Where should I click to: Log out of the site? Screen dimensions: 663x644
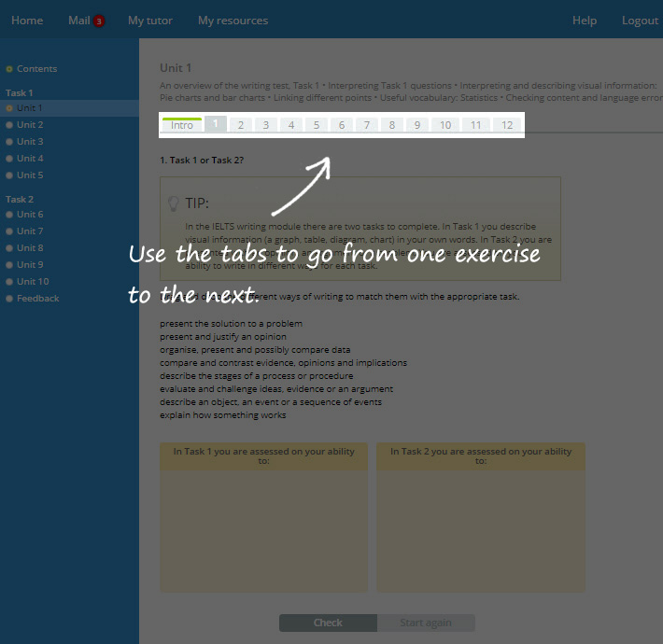(x=640, y=21)
